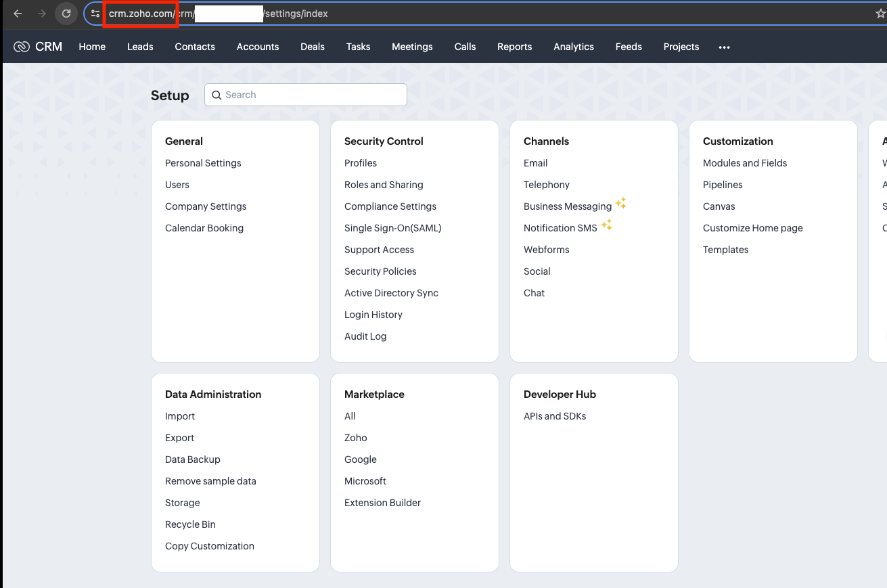The width and height of the screenshot is (887, 588).
Task: Open Personal Settings under General
Action: [x=203, y=163]
